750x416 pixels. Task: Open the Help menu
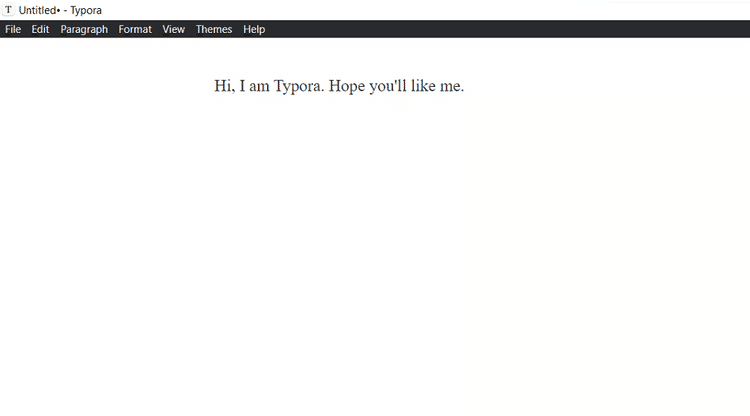254,29
